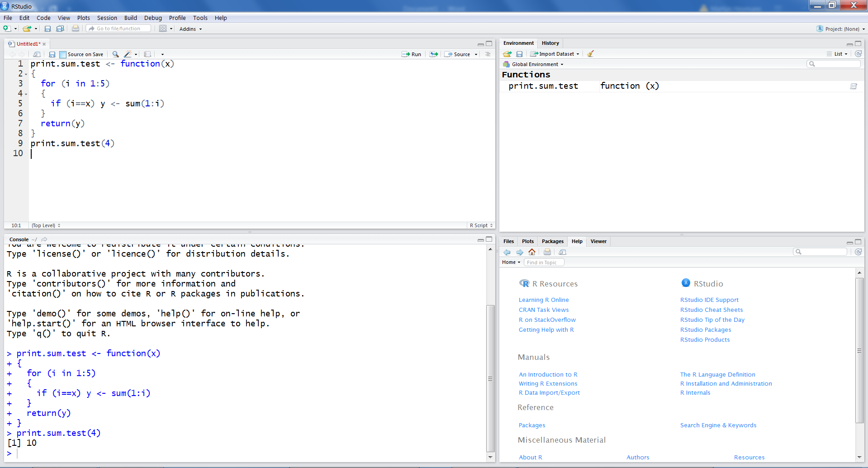Open the An Introduction to R manual link
Screen dimensions: 868x468
coord(548,375)
